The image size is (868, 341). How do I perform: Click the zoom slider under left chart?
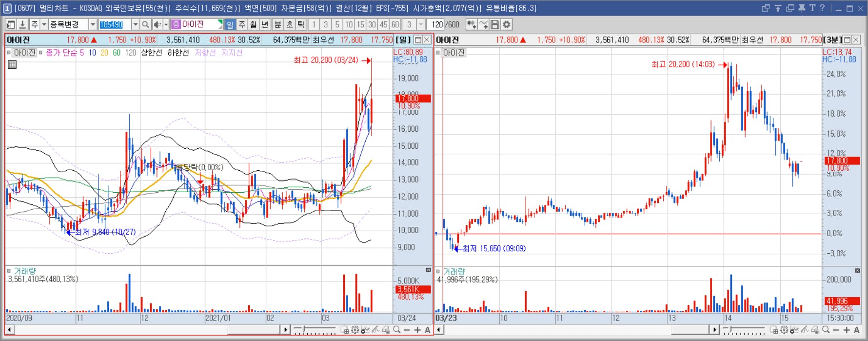(315, 330)
